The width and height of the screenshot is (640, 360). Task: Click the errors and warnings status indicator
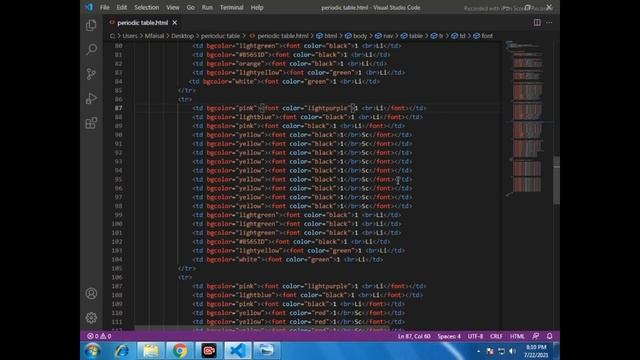point(99,336)
